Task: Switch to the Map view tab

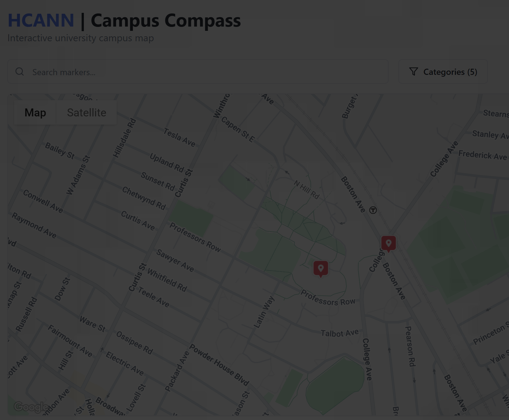Action: (35, 112)
